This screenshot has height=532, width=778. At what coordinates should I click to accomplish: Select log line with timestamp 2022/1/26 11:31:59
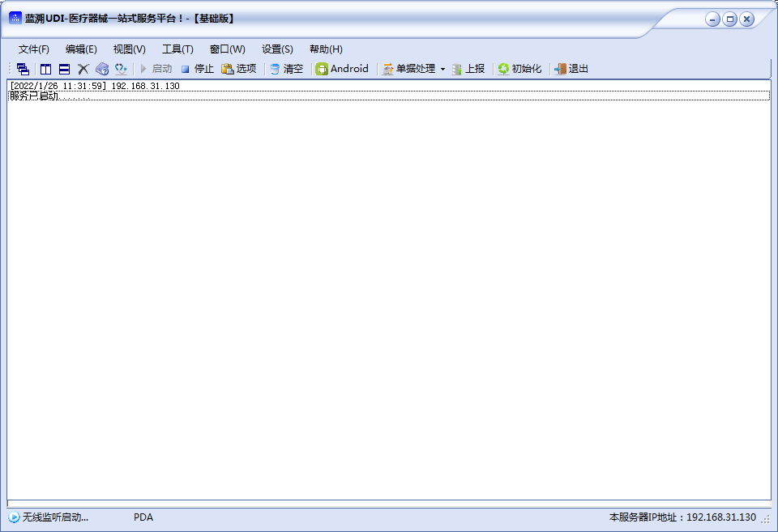pos(389,86)
